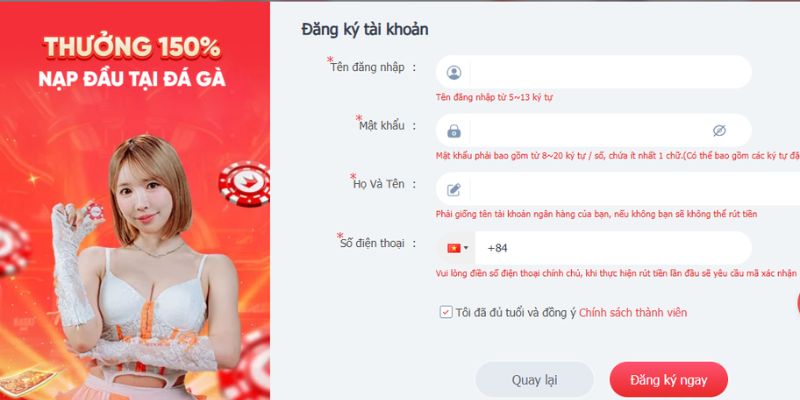Click the 'Thưởng 150%' banner headline
This screenshot has height=400, width=800.
pos(132,48)
